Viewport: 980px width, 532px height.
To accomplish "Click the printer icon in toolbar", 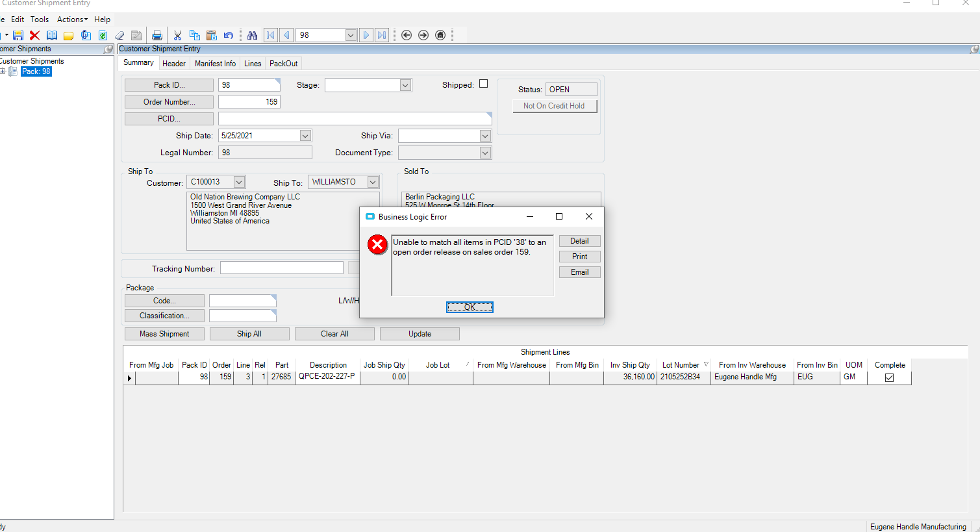I will [x=157, y=35].
